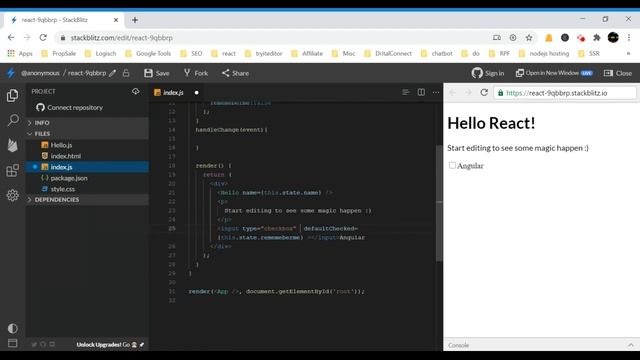640x360 pixels.
Task: Open the Project files explorer icon
Action: pos(12,96)
